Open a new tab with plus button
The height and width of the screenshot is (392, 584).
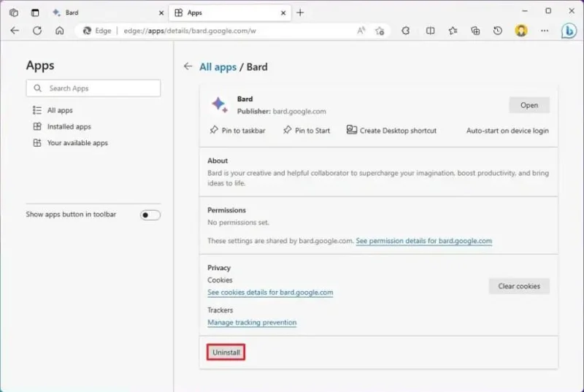tap(300, 12)
